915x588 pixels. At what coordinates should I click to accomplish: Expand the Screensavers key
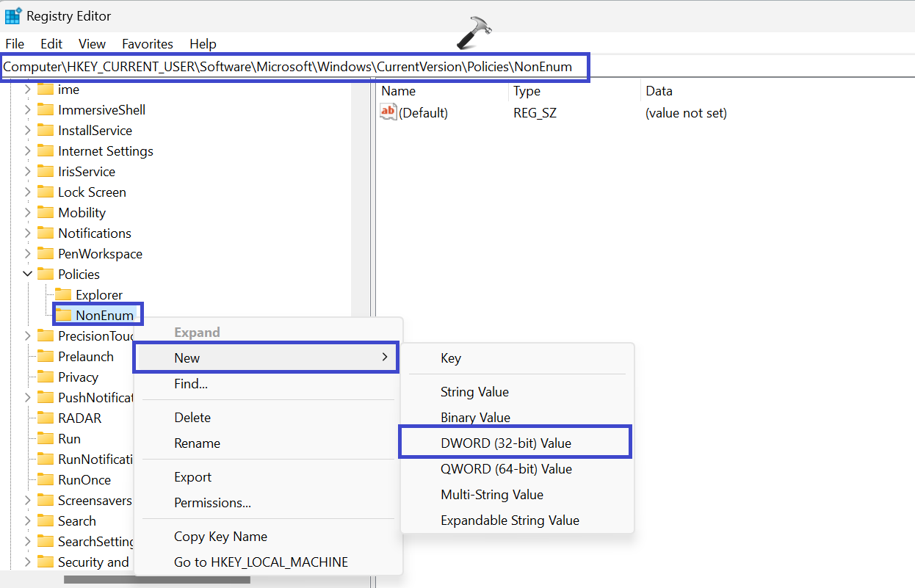coord(28,501)
